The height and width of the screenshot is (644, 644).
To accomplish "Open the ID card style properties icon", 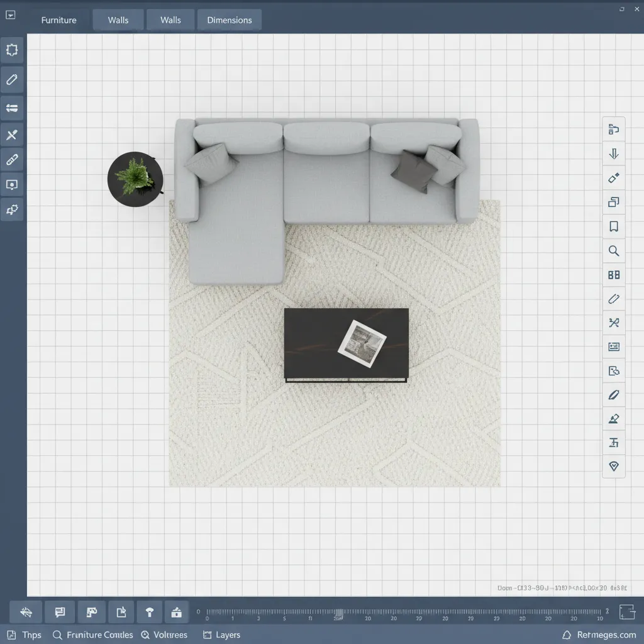I will point(614,347).
